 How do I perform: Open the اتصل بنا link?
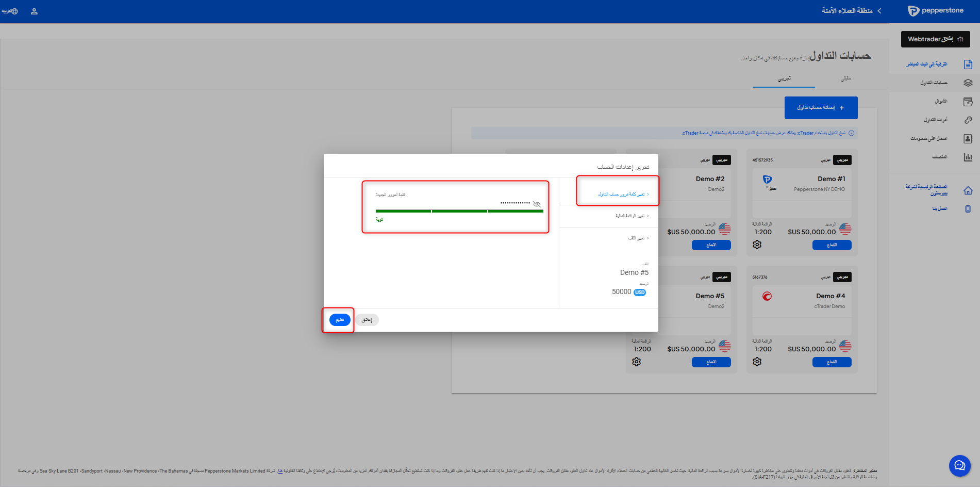click(x=940, y=209)
